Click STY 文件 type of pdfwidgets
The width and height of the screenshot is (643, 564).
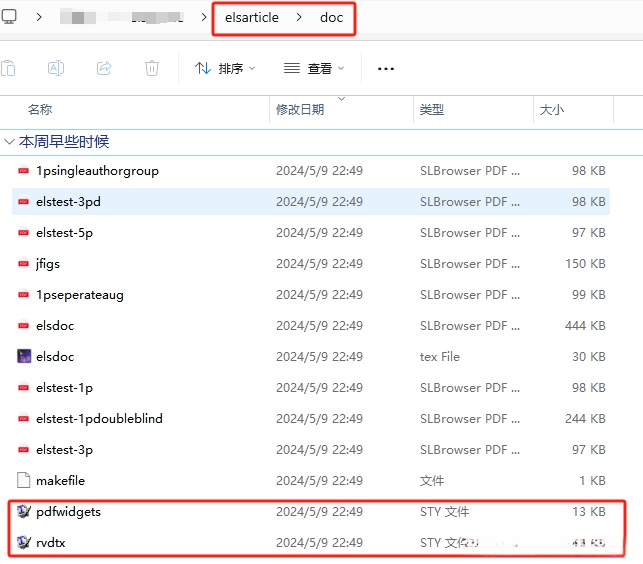coord(445,511)
